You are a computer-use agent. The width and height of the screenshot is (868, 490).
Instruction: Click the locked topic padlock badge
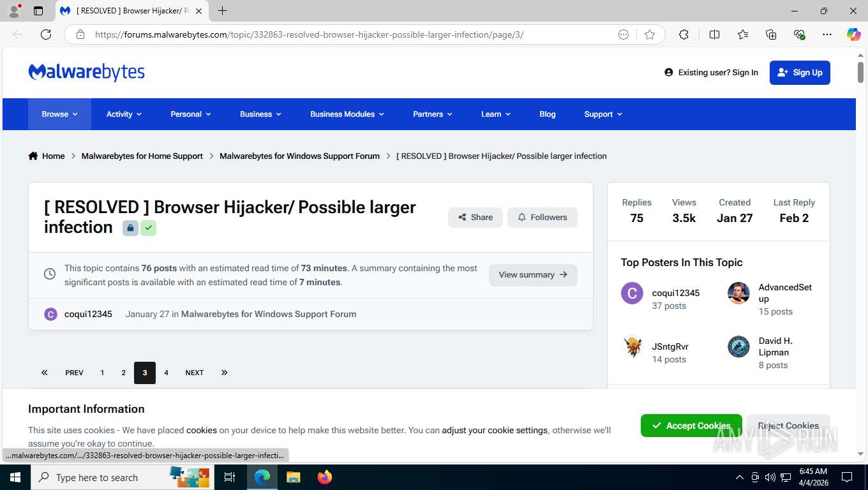coord(130,228)
